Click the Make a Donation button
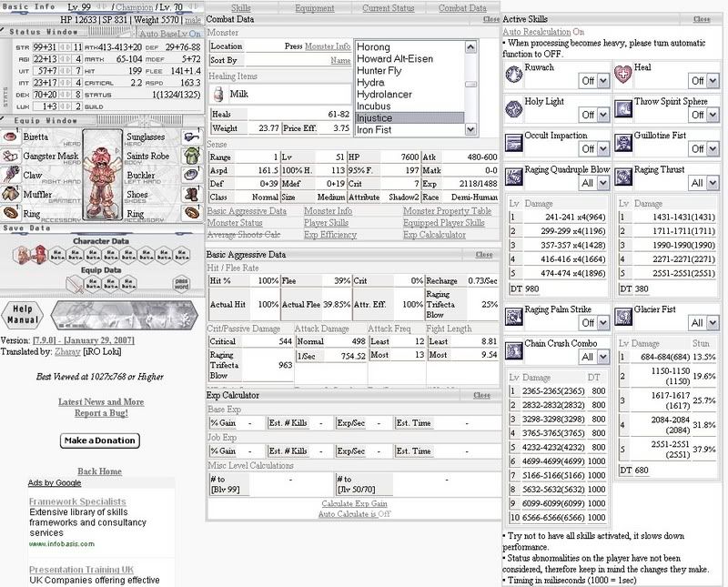This screenshot has height=587, width=728. coord(100,440)
